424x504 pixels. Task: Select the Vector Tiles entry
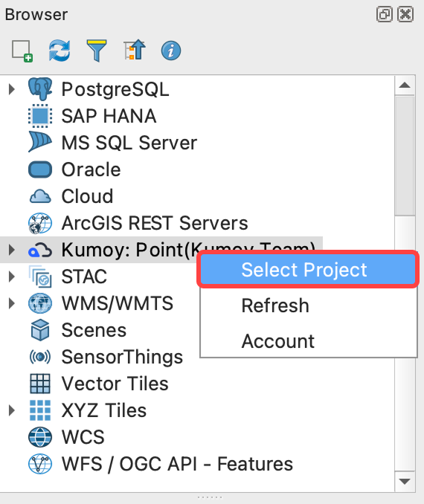(115, 384)
